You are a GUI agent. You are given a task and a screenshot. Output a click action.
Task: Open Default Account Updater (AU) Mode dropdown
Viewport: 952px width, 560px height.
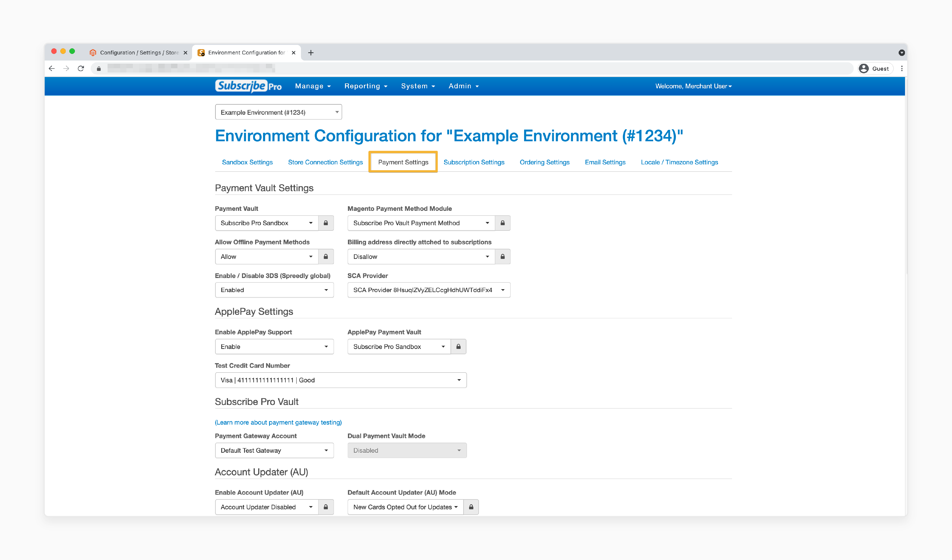(406, 507)
